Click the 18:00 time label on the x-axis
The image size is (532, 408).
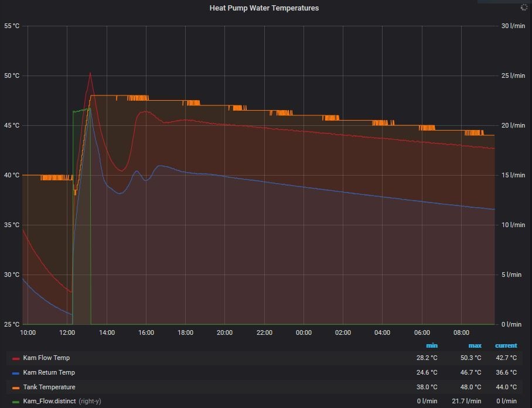pyautogui.click(x=185, y=332)
